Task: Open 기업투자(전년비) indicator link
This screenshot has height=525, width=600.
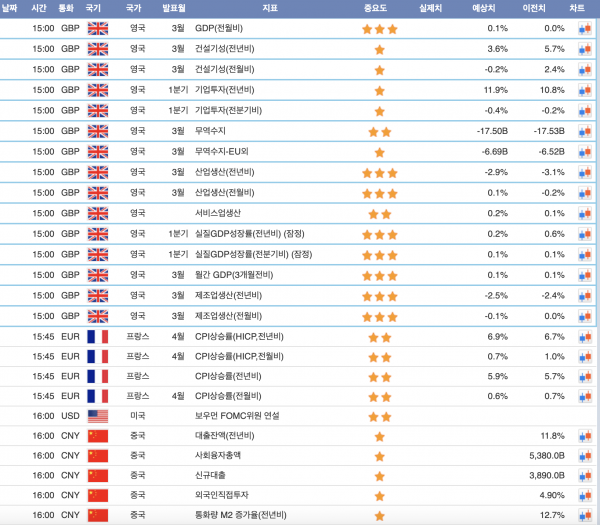Action: click(225, 90)
